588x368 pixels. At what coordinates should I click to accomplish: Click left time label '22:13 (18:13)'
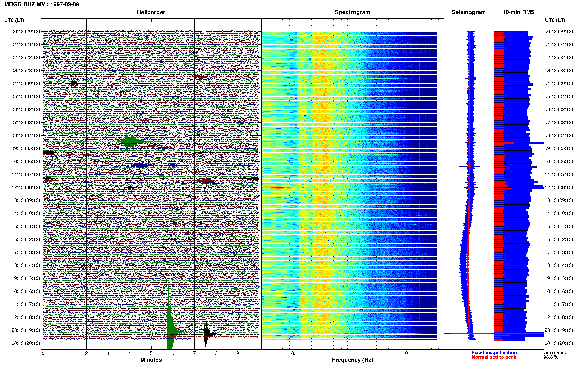tap(26, 317)
